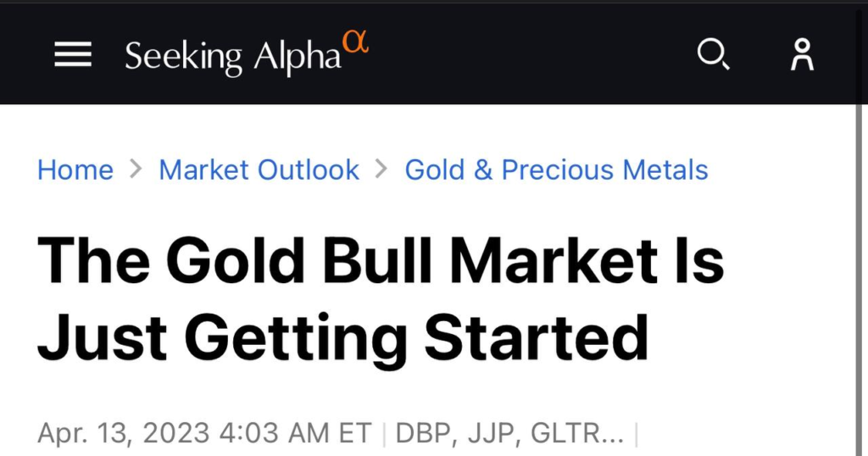Image resolution: width=868 pixels, height=456 pixels.
Task: Click the Apr. 13, 2023 publication date
Action: 124,433
